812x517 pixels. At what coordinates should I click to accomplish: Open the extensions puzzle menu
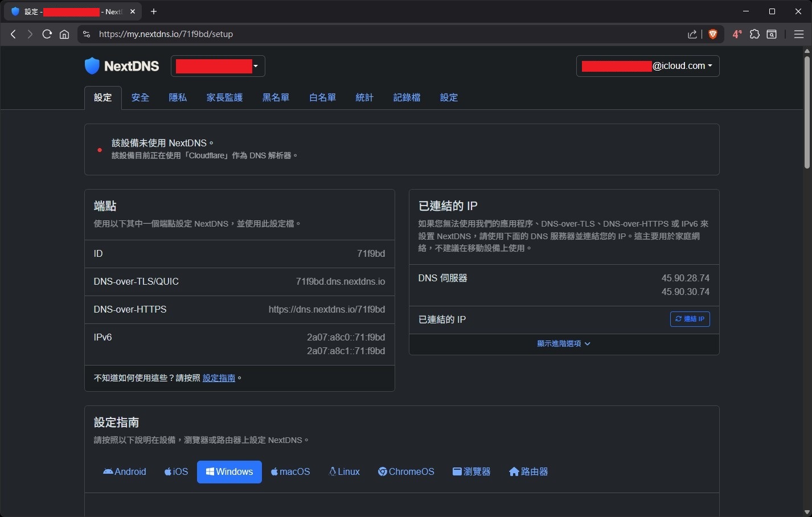point(754,34)
